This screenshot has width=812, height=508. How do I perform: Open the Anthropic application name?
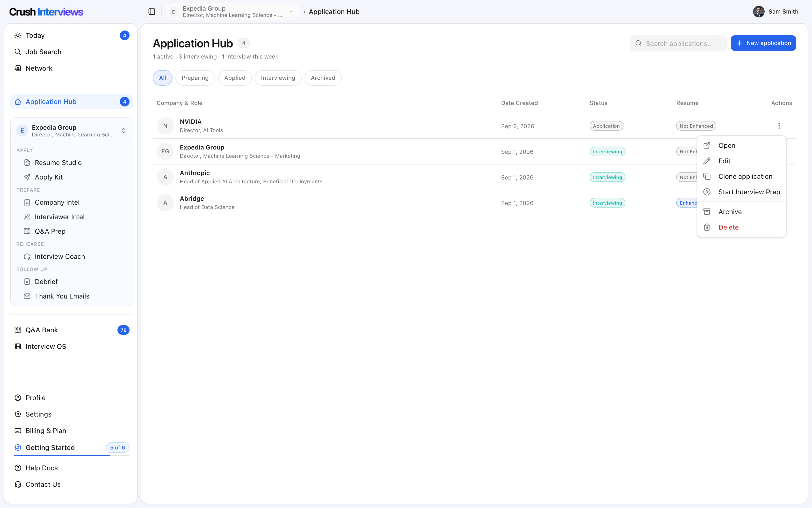[195, 173]
